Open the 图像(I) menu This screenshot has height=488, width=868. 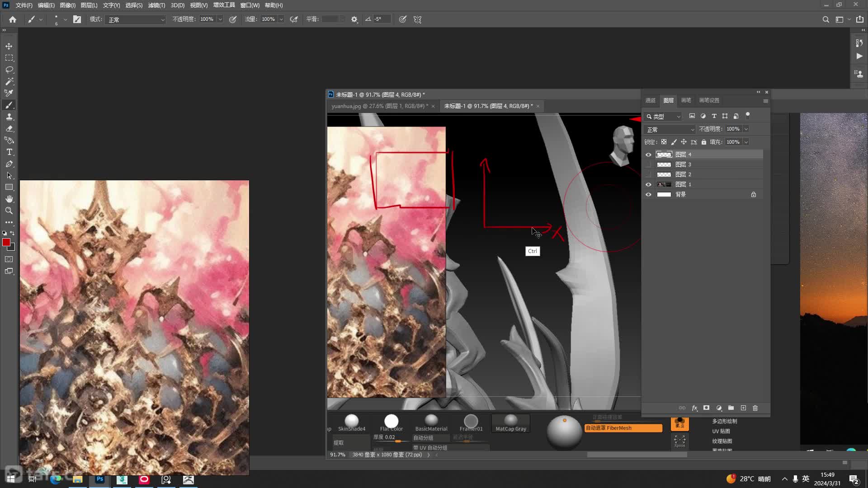coord(68,5)
